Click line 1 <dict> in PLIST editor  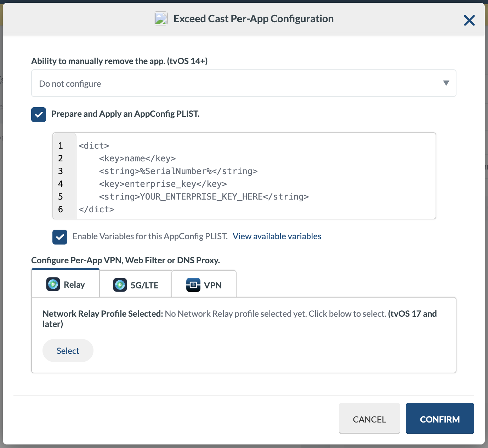94,146
